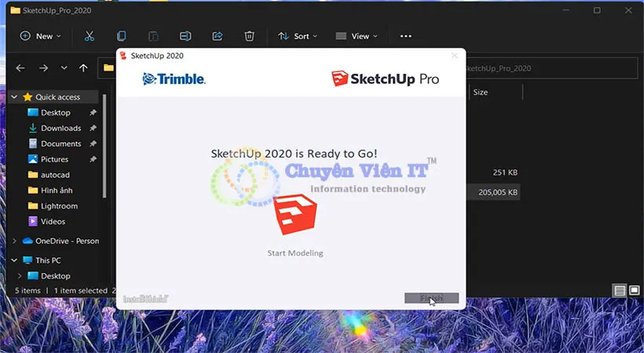Go up one folder level
Viewport: 644px width, 353px height.
coord(83,68)
